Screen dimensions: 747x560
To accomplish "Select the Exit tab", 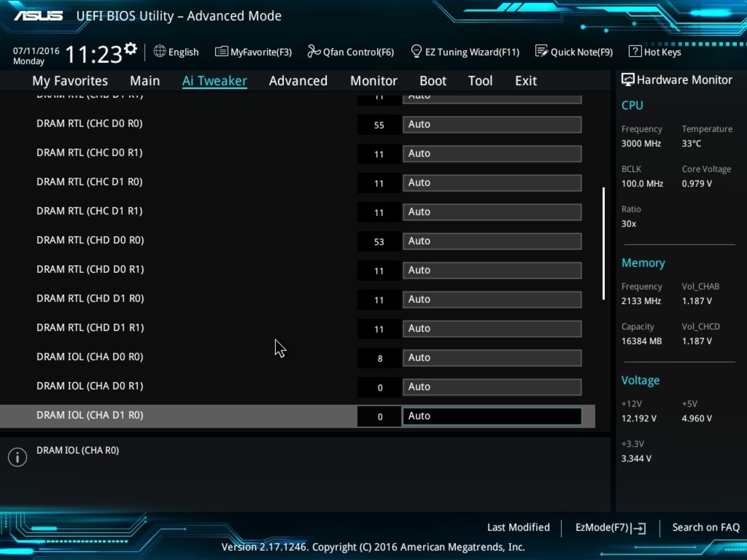I will [x=526, y=81].
